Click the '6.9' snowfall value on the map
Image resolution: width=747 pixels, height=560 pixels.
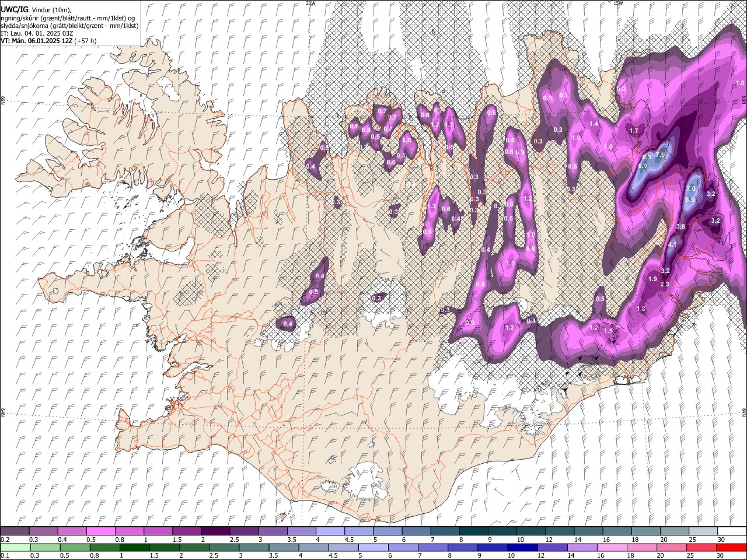coord(643,166)
